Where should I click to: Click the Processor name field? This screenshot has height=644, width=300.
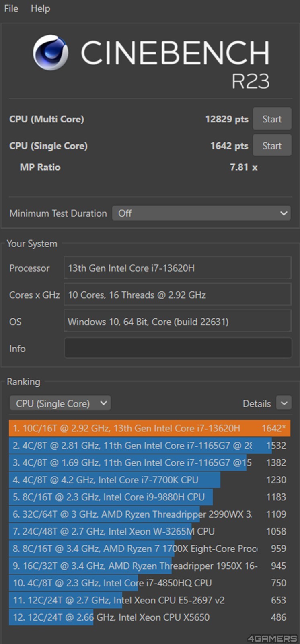click(x=177, y=268)
